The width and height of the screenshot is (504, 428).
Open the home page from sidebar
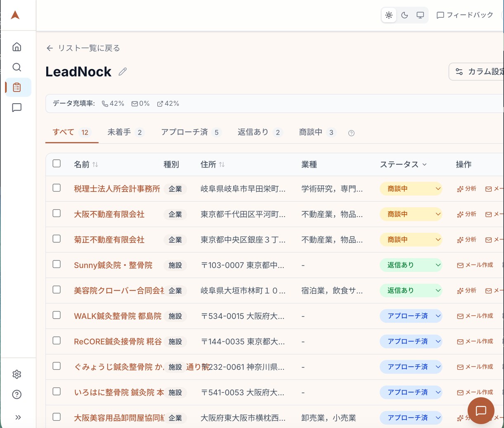pyautogui.click(x=17, y=47)
